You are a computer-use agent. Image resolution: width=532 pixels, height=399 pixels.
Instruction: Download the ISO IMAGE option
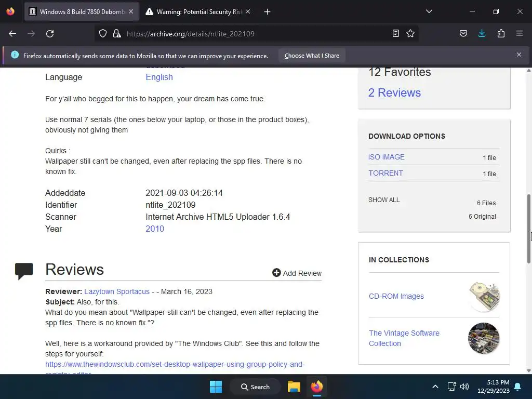(x=386, y=157)
